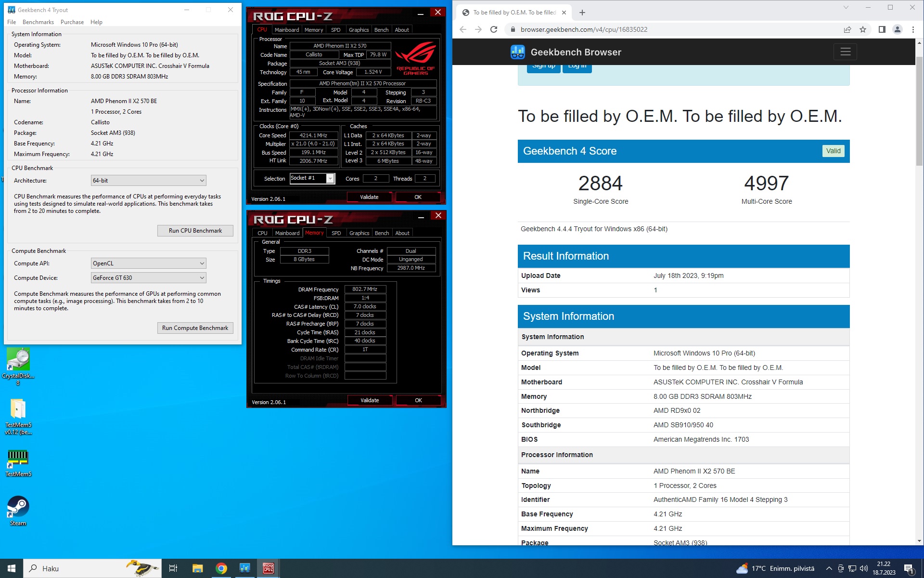Open the Compute API dropdown

pyautogui.click(x=149, y=263)
